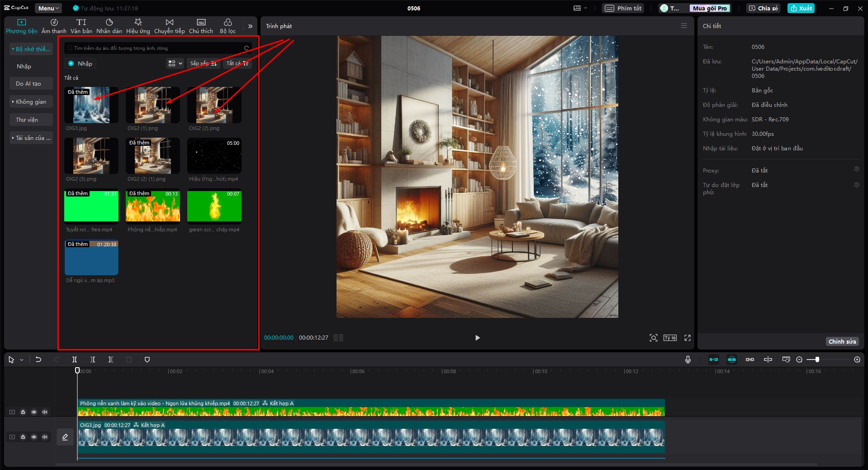
Task: Select Dễ ngủ mp3 audio item
Action: [x=91, y=257]
